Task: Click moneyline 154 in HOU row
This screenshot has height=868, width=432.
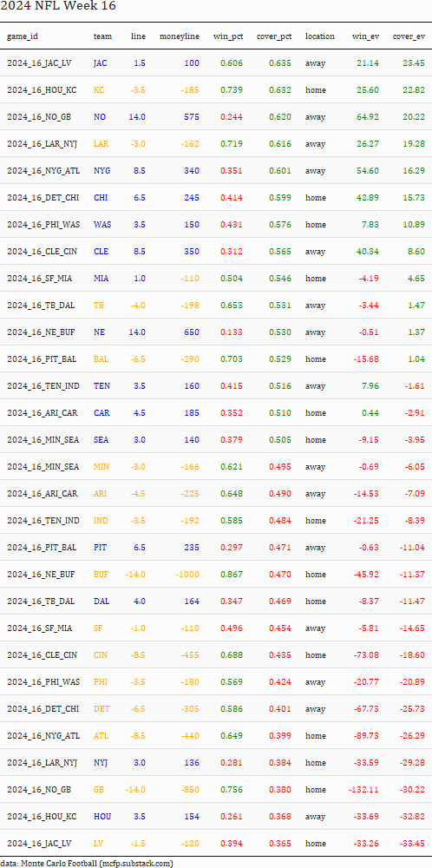Action: (192, 817)
